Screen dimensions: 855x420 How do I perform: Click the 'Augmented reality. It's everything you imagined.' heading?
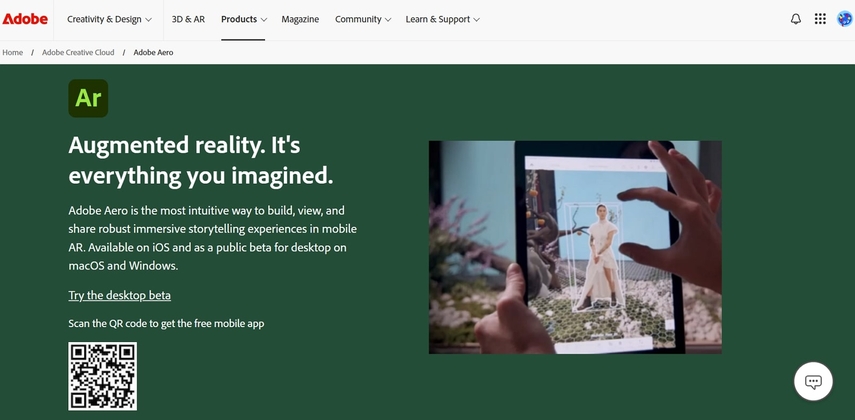coord(201,160)
